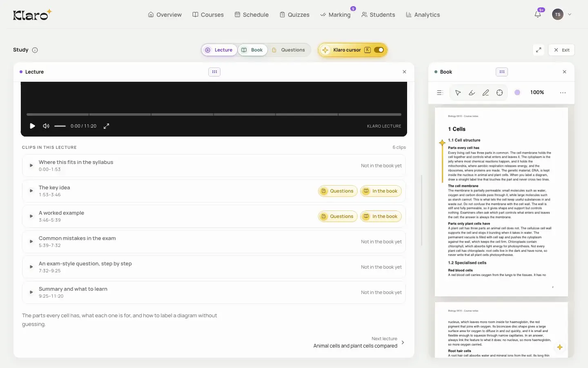Play clip Where this fits in the syllabus
The width and height of the screenshot is (588, 368).
pyautogui.click(x=31, y=166)
